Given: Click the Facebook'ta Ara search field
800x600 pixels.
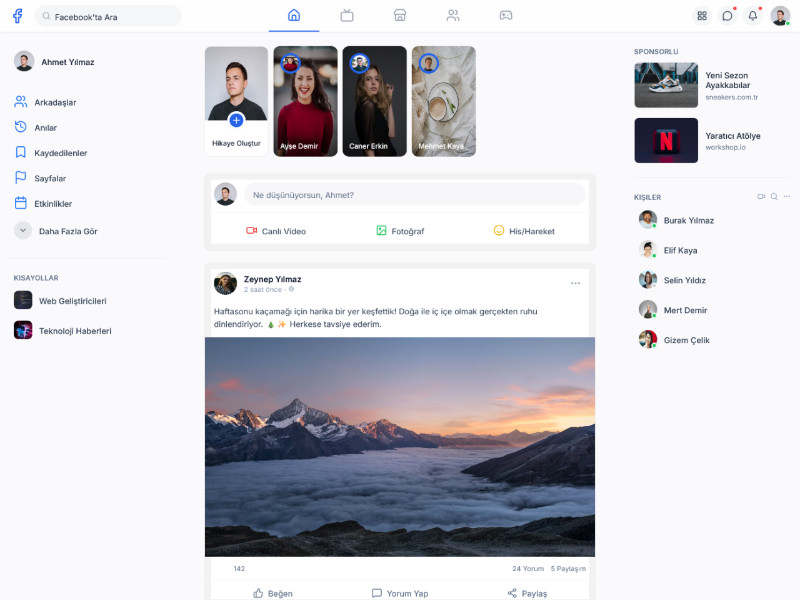Looking at the screenshot, I should click(109, 16).
